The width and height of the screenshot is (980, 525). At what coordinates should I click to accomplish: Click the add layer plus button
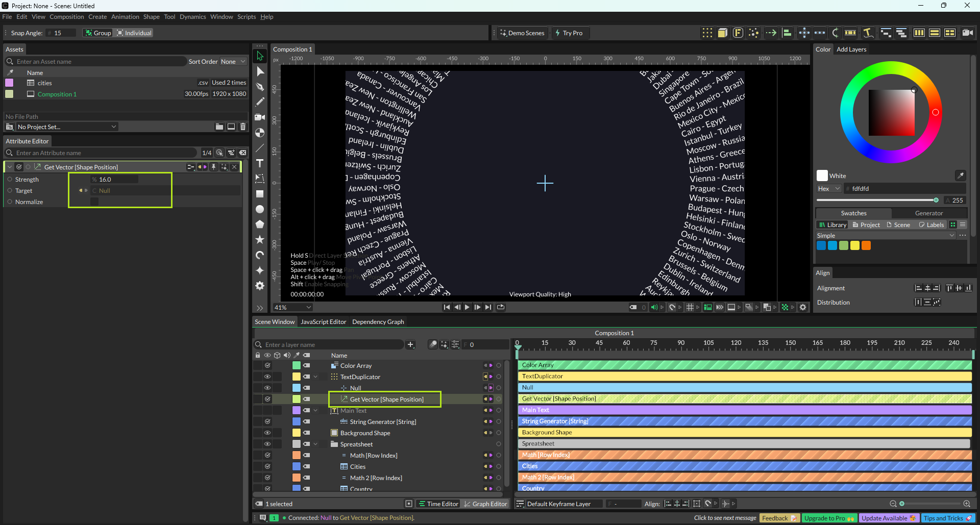[410, 345]
